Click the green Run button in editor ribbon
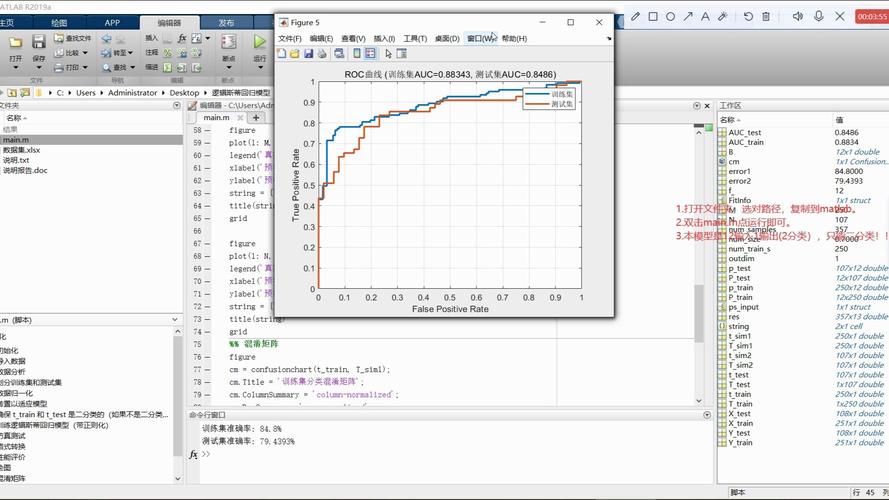 [259, 43]
